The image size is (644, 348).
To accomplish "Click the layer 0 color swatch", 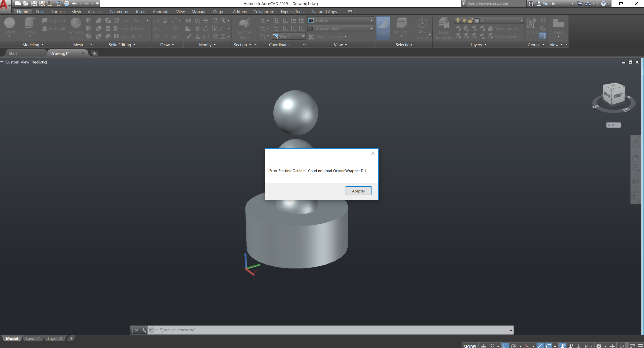I will (477, 21).
